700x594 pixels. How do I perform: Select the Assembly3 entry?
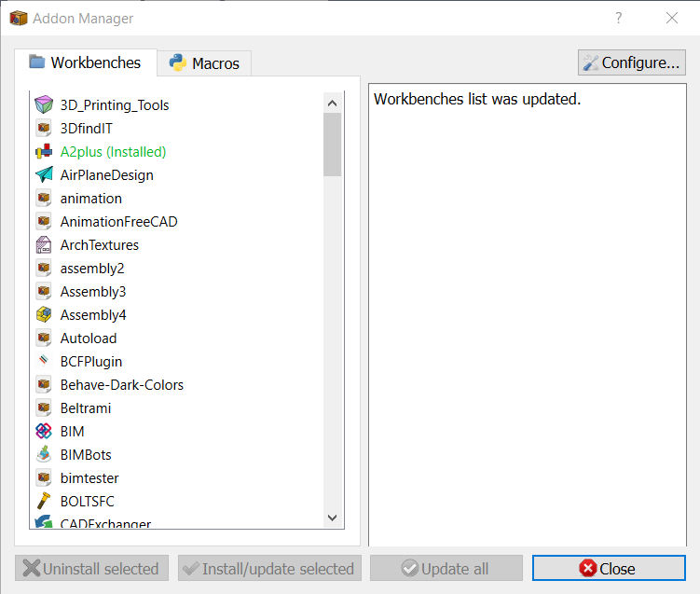(93, 292)
